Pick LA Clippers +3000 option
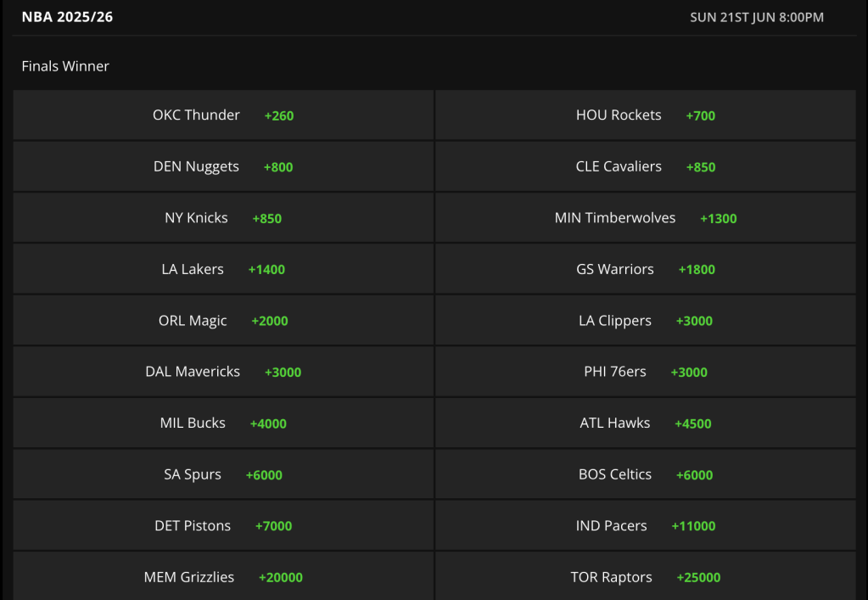This screenshot has width=868, height=600. point(646,321)
